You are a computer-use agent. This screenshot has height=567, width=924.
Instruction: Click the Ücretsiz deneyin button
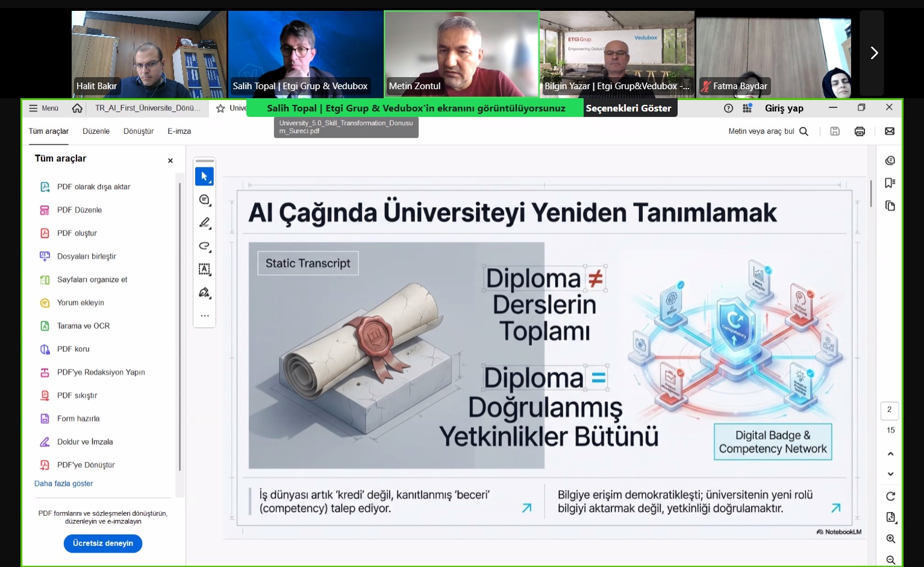103,544
